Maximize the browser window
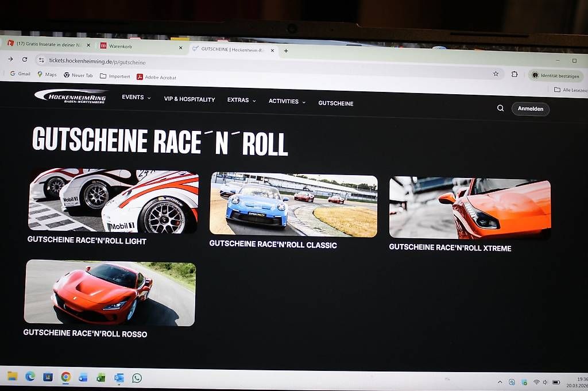Image resolution: width=588 pixels, height=391 pixels. pos(574,61)
